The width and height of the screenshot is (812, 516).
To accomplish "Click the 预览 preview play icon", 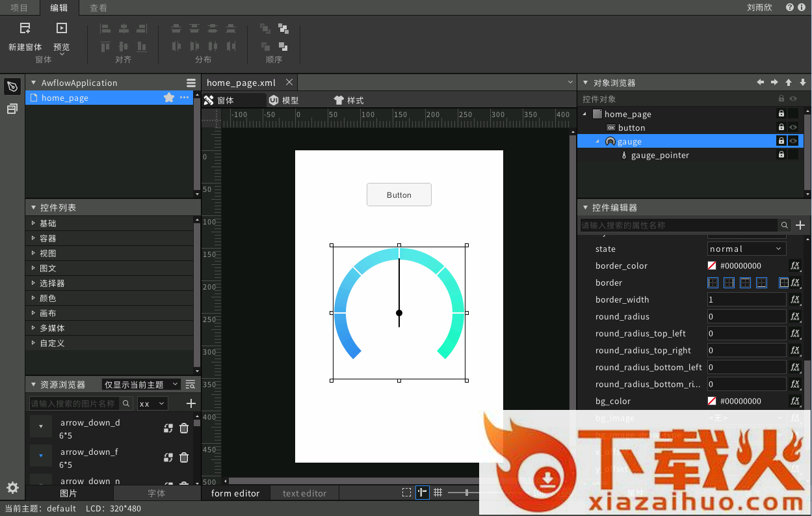I will [x=62, y=28].
